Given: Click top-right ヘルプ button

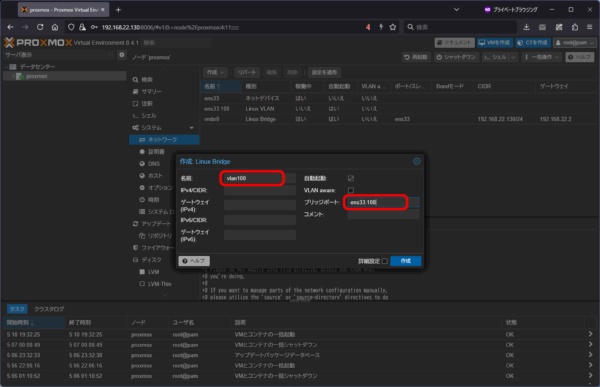Looking at the screenshot, I should click(x=579, y=57).
